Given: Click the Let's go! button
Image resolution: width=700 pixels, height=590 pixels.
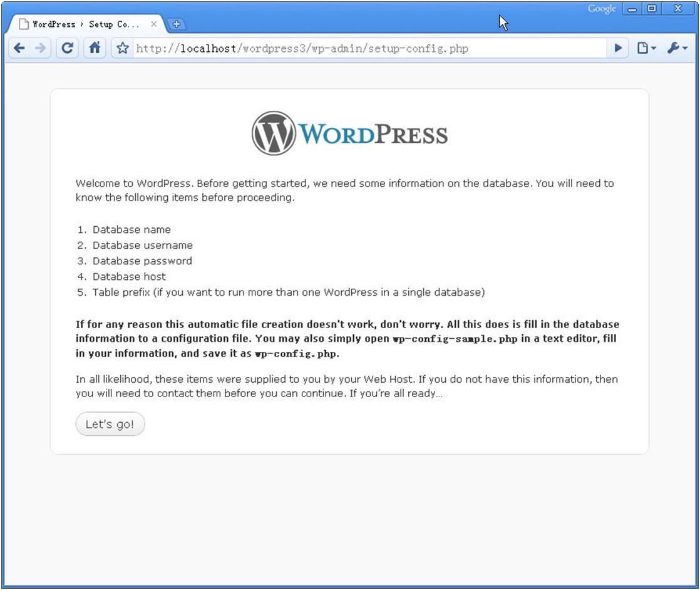Looking at the screenshot, I should pyautogui.click(x=110, y=424).
